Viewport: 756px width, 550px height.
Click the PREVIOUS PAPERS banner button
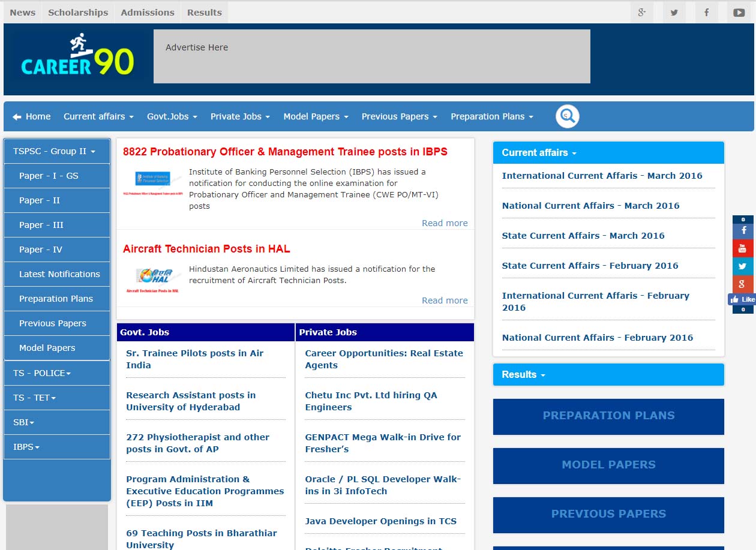(x=608, y=514)
